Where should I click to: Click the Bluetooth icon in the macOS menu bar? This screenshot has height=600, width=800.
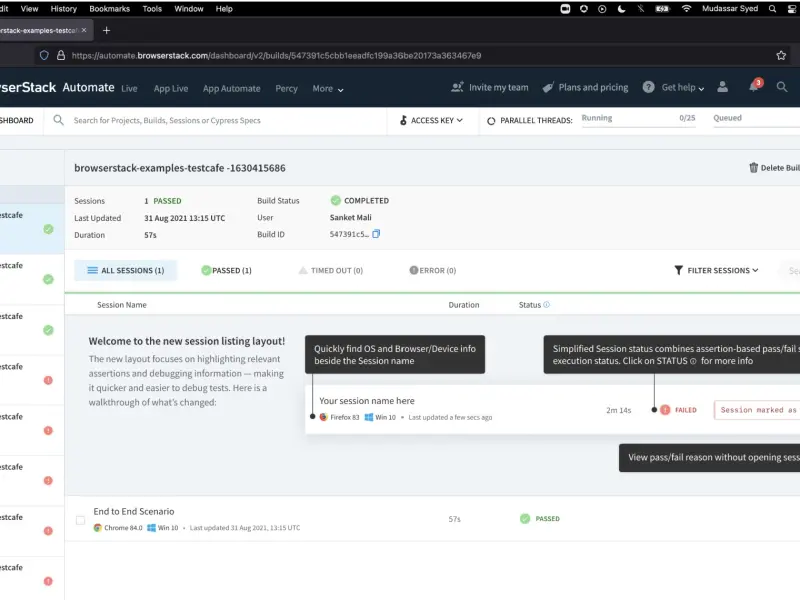641,9
